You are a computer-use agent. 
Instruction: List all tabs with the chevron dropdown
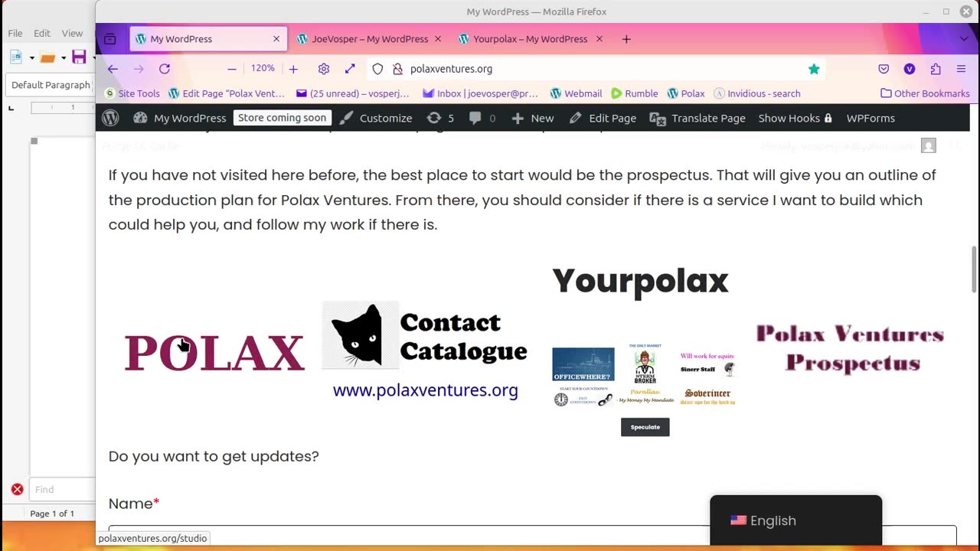click(964, 39)
